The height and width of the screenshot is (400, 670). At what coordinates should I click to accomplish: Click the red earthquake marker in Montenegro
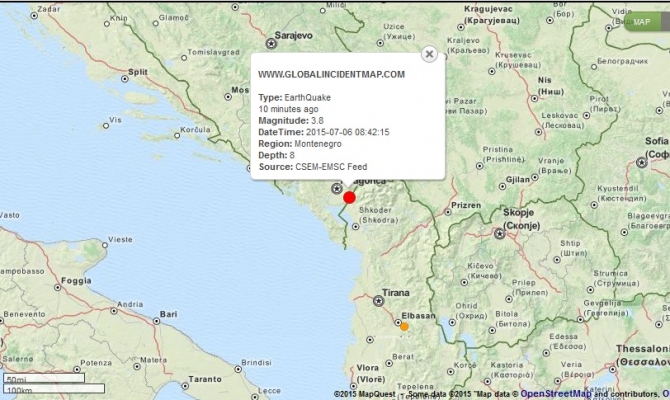tap(349, 198)
